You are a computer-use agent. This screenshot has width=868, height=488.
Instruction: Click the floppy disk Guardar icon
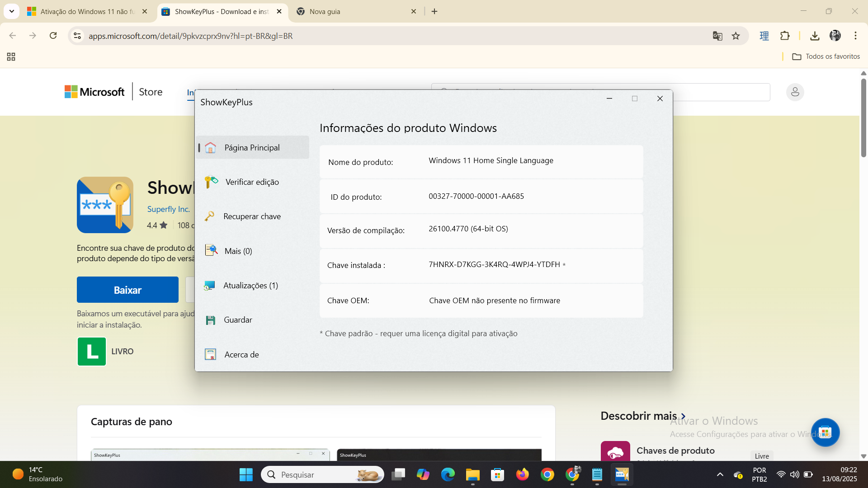210,320
